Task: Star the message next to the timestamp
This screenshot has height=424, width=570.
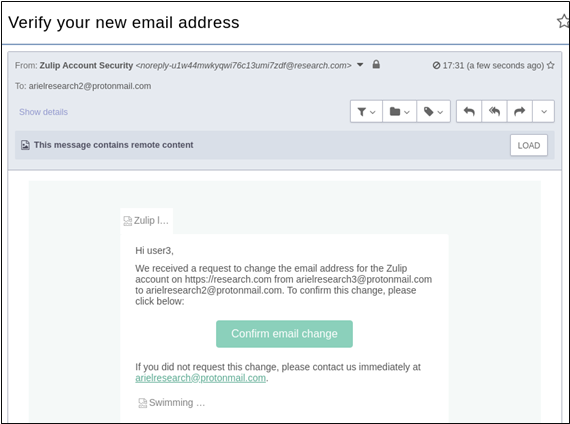Action: [550, 65]
